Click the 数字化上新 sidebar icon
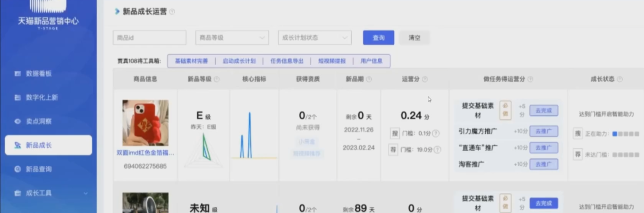 coord(18,98)
